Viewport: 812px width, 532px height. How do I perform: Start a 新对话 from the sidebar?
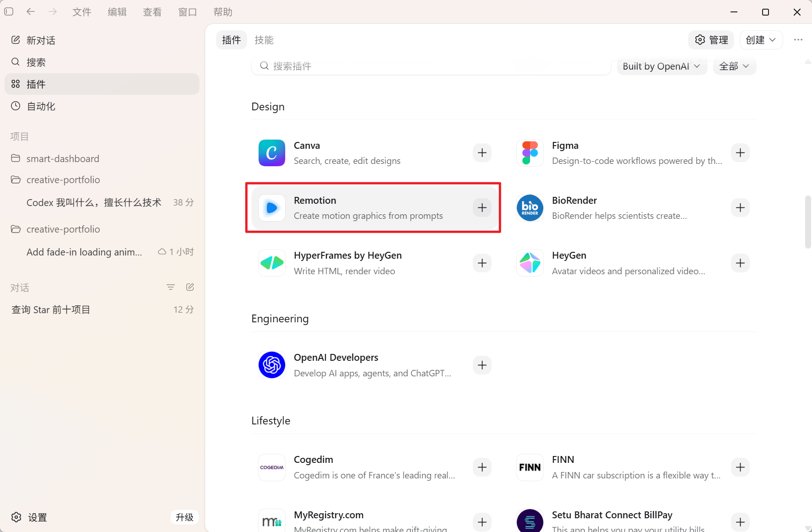(102, 40)
